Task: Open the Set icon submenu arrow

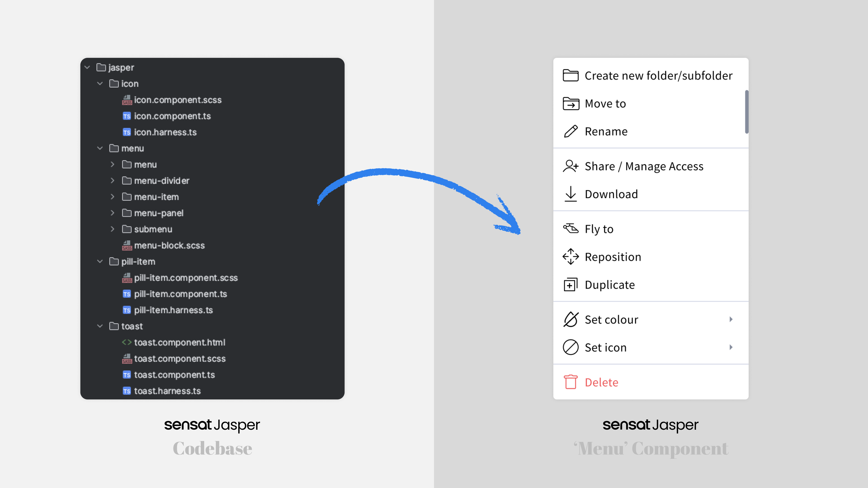Action: (731, 347)
